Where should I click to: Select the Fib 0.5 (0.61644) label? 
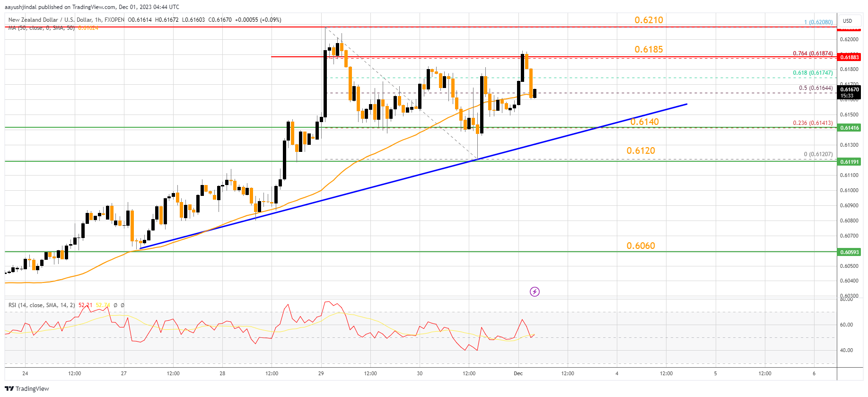(x=815, y=88)
